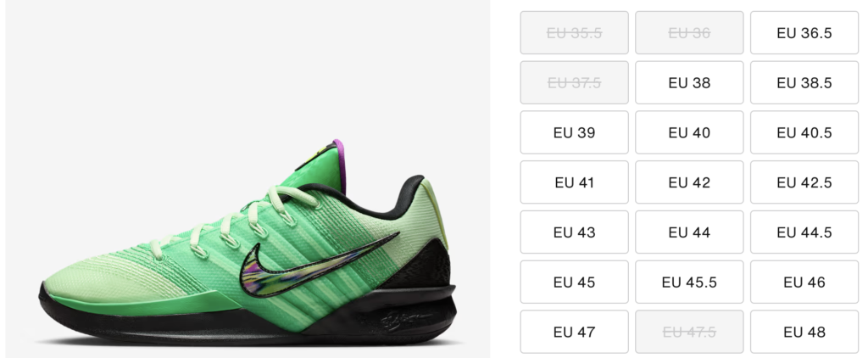Open the green sneaker product image
The image size is (868, 358).
click(x=248, y=179)
